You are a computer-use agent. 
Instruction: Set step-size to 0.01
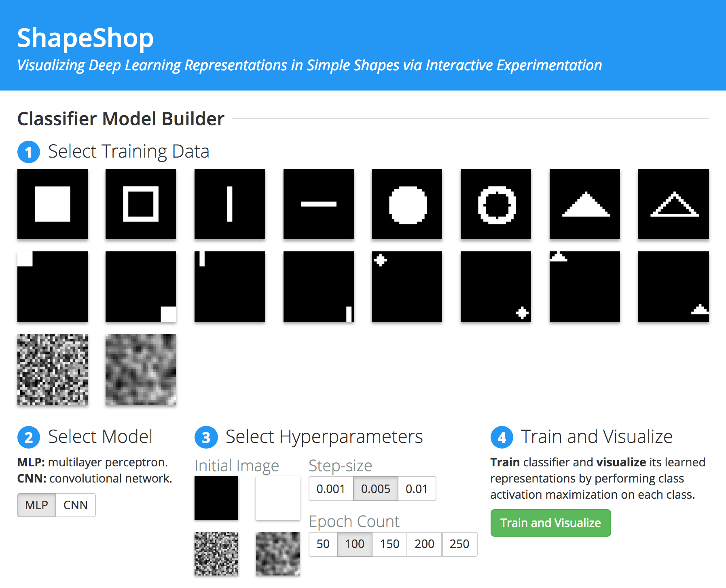[x=417, y=489]
